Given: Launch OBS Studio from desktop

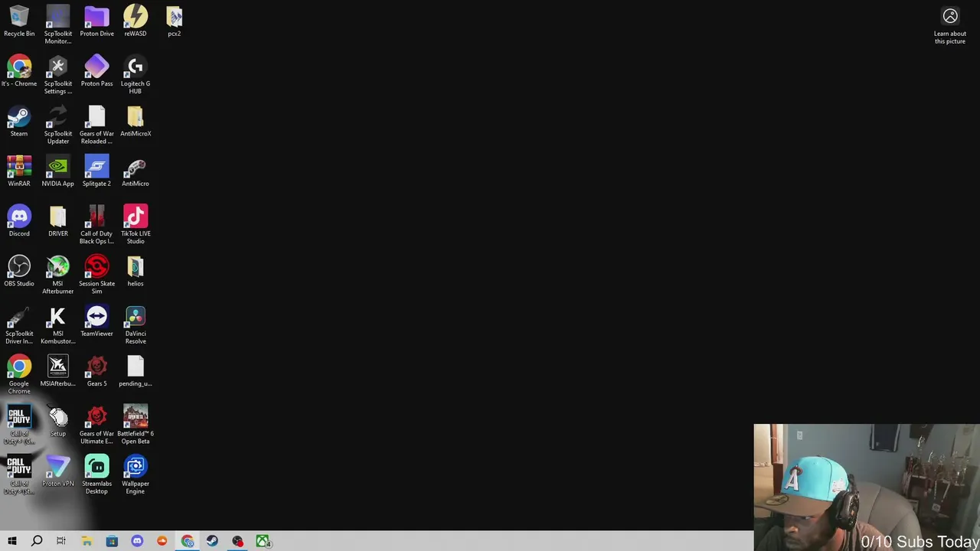Looking at the screenshot, I should coord(19,271).
